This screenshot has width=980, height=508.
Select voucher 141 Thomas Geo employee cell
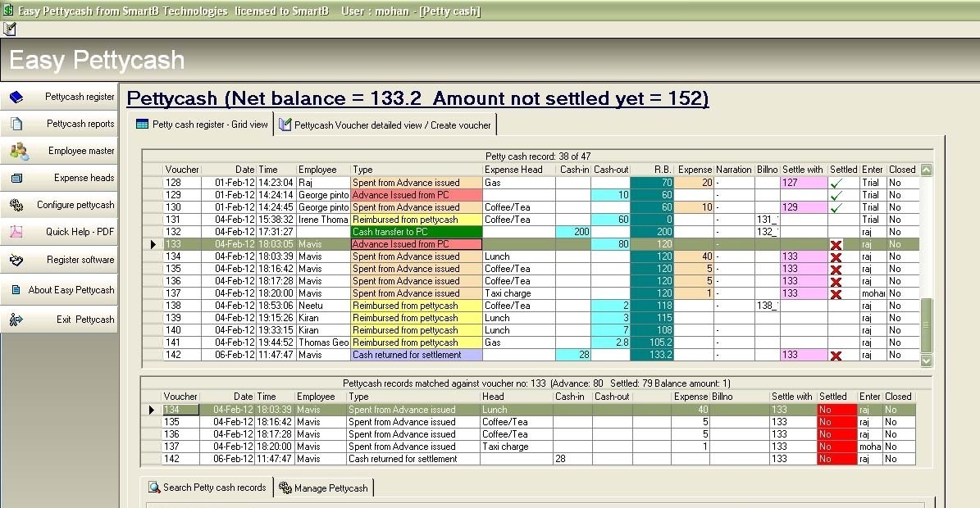click(323, 342)
